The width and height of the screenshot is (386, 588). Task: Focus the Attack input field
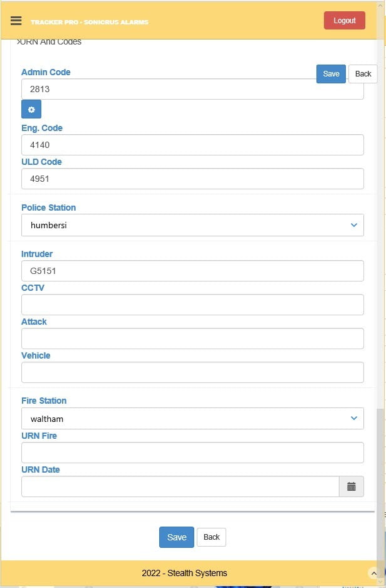tap(192, 339)
